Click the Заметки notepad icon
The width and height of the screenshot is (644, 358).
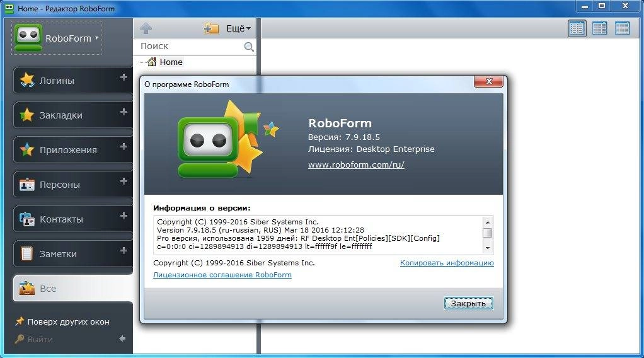tap(27, 253)
